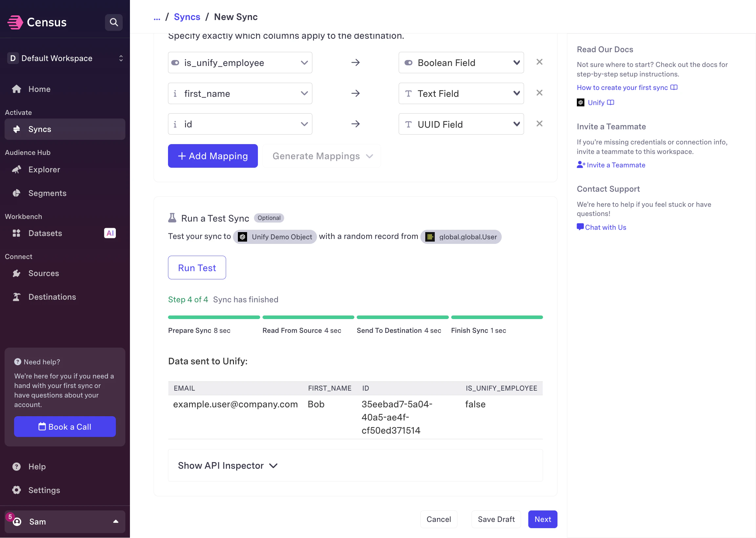
Task: Open the Default Workspace switcher
Action: tap(65, 58)
